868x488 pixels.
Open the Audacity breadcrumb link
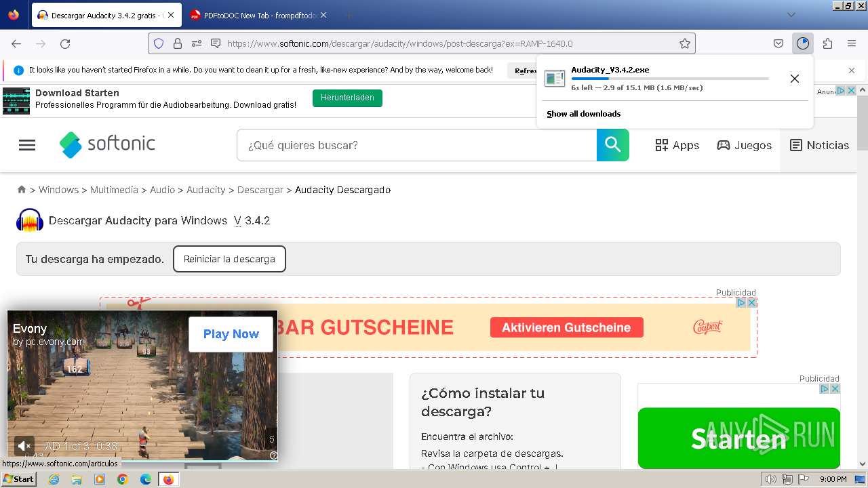coord(205,190)
